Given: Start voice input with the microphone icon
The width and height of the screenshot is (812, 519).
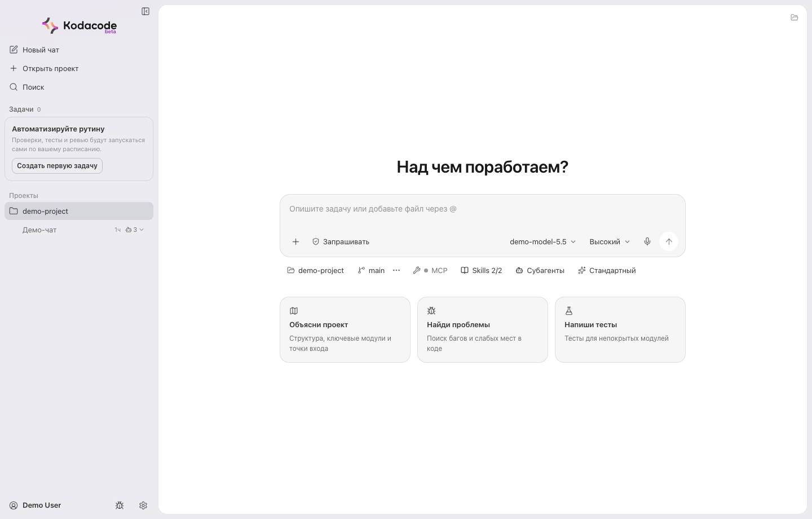Looking at the screenshot, I should pyautogui.click(x=647, y=241).
